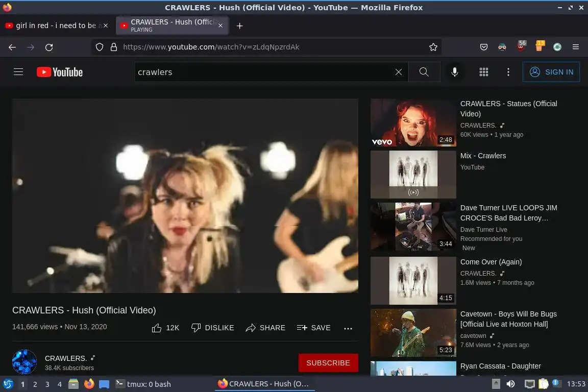Open the file manager icon in taskbar
The height and width of the screenshot is (392, 588).
click(x=73, y=384)
